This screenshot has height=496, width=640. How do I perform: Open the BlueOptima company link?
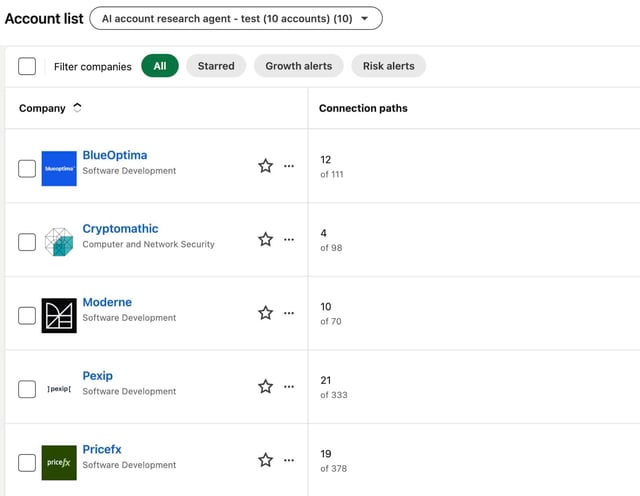[115, 155]
